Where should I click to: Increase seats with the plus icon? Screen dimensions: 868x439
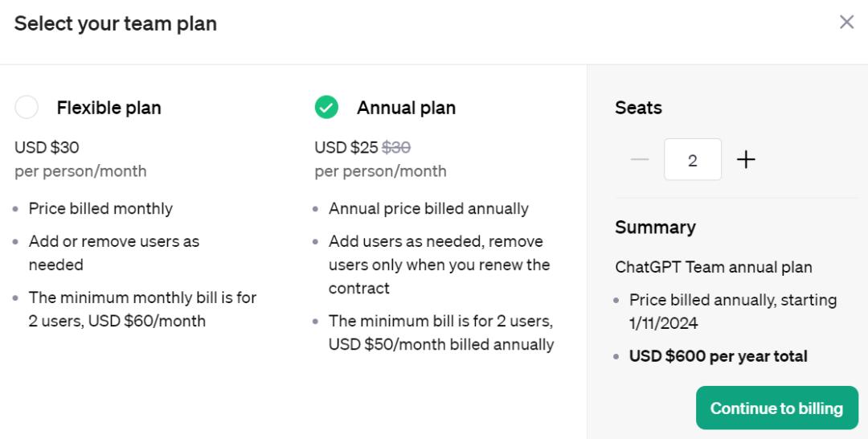(x=746, y=159)
